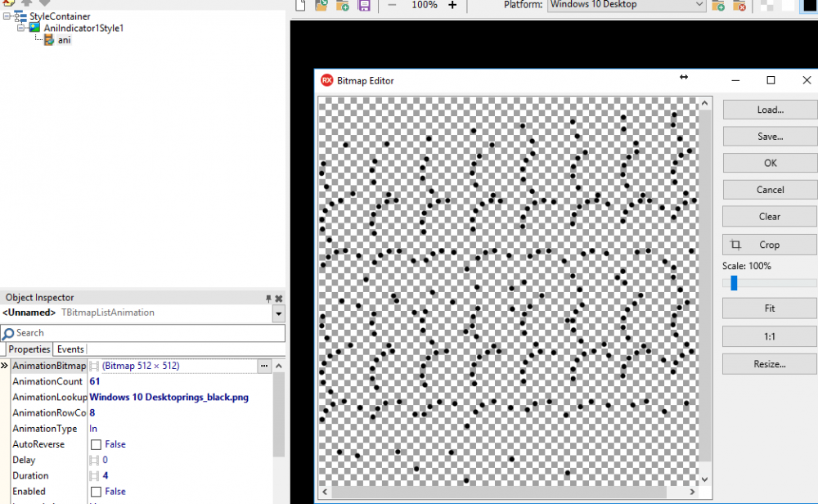Click the AnimationCount value 61
818x504 pixels.
[94, 381]
